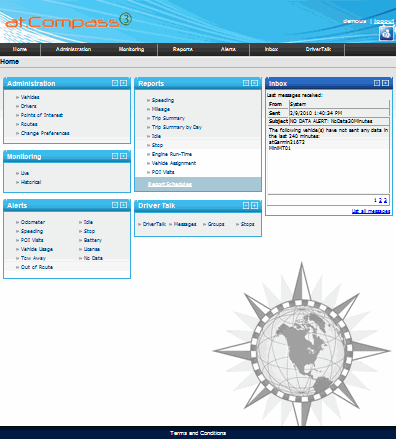Click the Monitoring panel maximize icon

[x=123, y=156]
